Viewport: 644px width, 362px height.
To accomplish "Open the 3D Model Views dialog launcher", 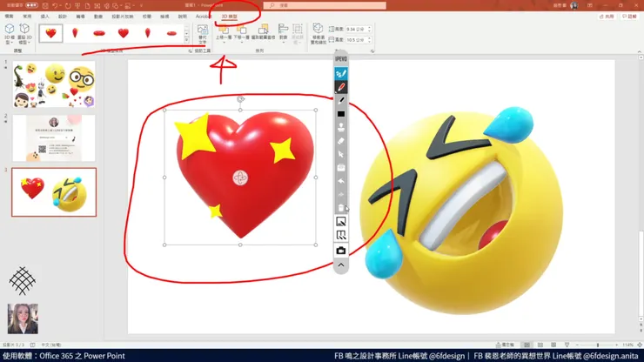I will (190, 51).
